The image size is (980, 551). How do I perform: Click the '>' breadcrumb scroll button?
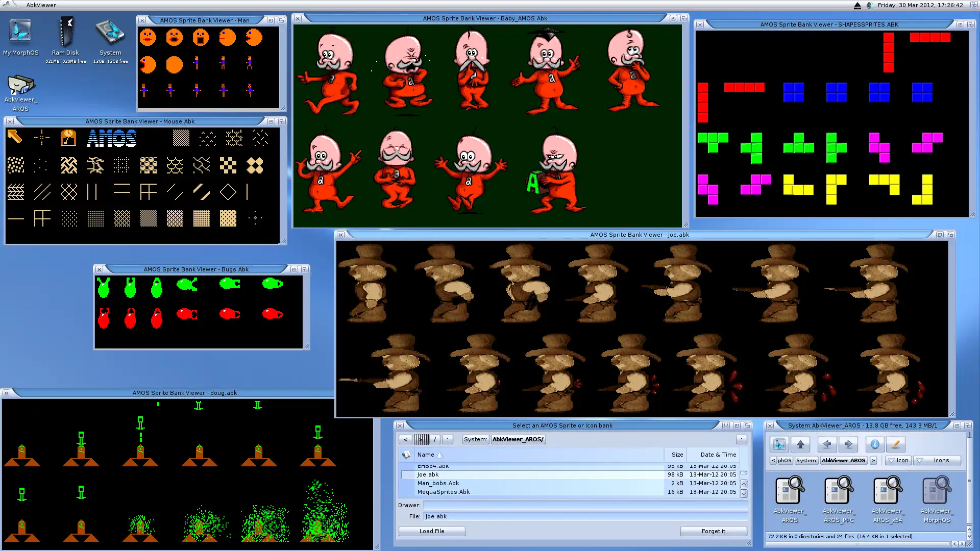pyautogui.click(x=873, y=460)
